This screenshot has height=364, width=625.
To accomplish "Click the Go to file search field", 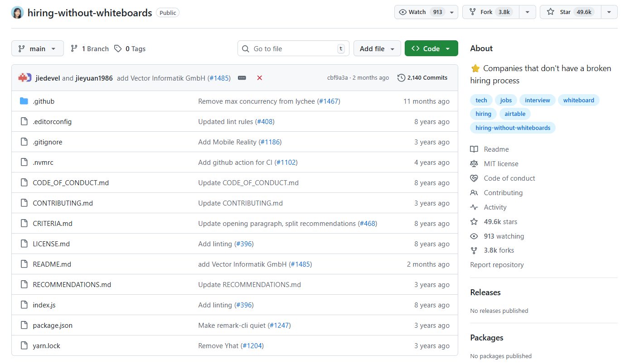I will 293,48.
